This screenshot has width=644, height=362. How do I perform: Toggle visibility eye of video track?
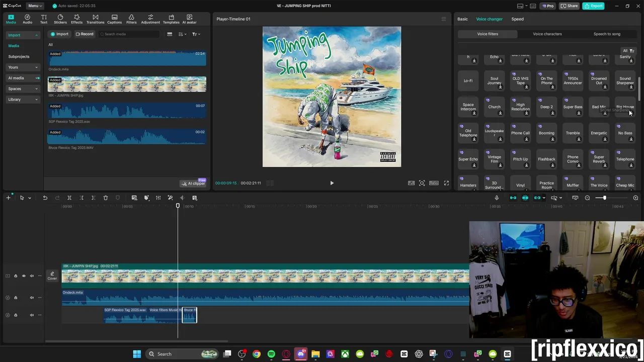click(23, 276)
